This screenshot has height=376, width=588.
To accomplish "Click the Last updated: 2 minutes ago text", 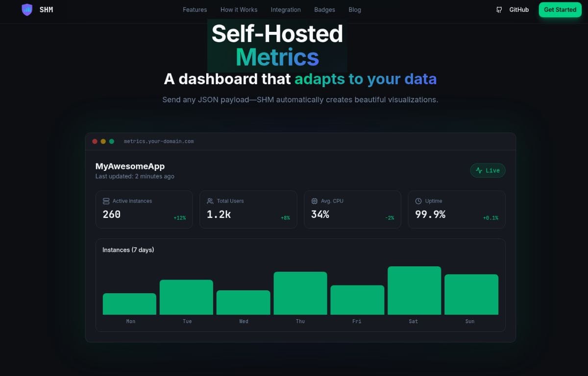I will (135, 176).
